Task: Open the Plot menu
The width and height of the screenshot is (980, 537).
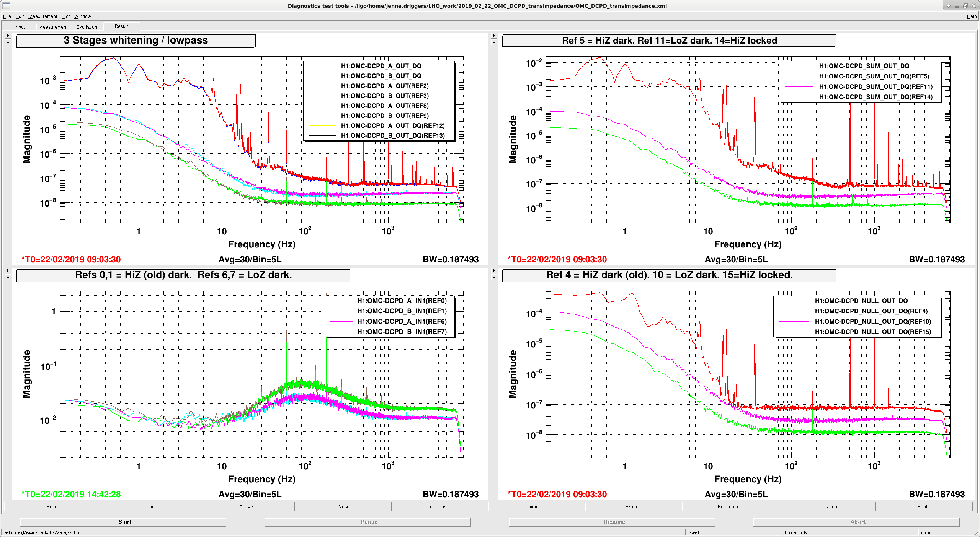Action: click(66, 16)
